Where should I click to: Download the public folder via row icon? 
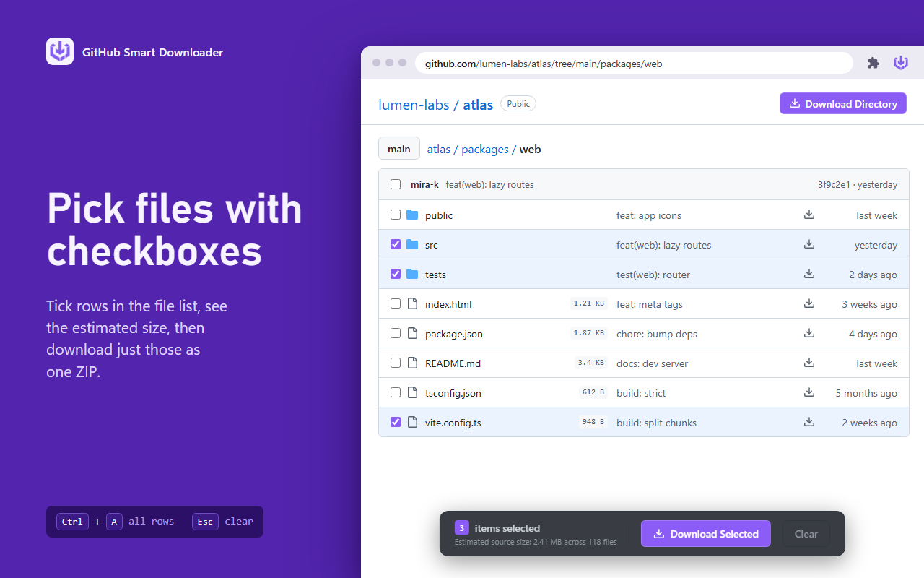tap(809, 215)
